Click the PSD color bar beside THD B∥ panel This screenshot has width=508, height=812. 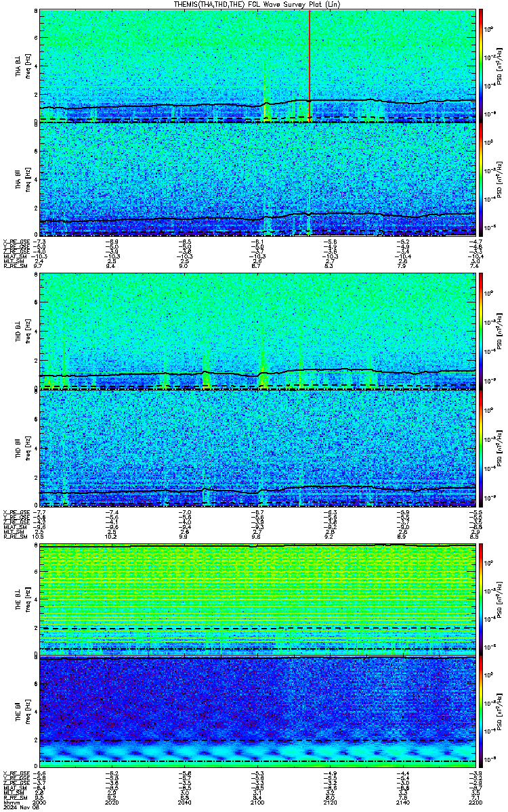point(481,447)
